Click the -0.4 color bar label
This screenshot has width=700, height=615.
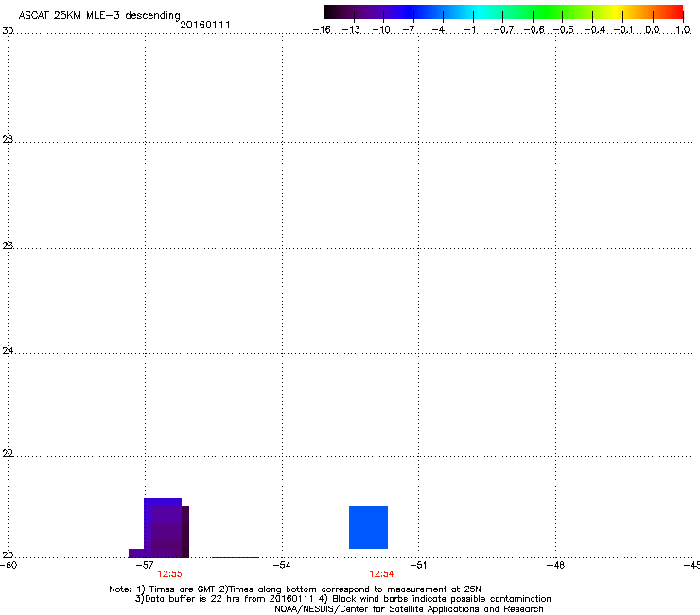[x=595, y=30]
